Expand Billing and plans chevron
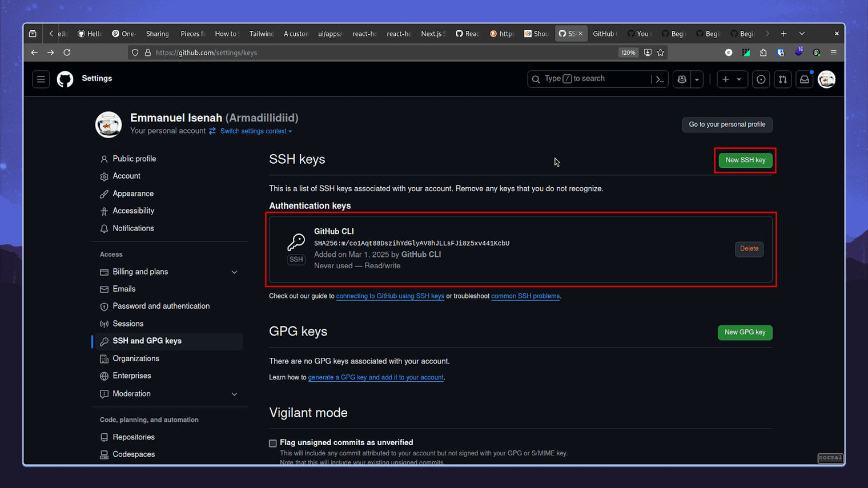868x488 pixels. (x=234, y=272)
